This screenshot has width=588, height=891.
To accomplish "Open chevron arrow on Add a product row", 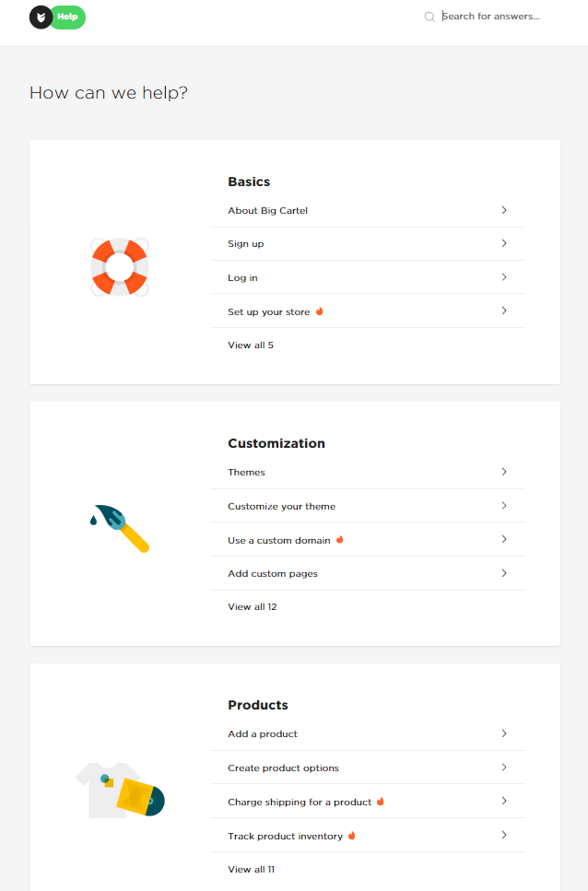I will coord(504,733).
